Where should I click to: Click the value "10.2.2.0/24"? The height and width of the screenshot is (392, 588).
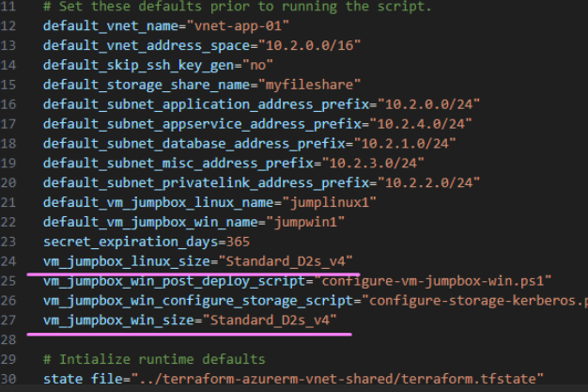coord(428,183)
